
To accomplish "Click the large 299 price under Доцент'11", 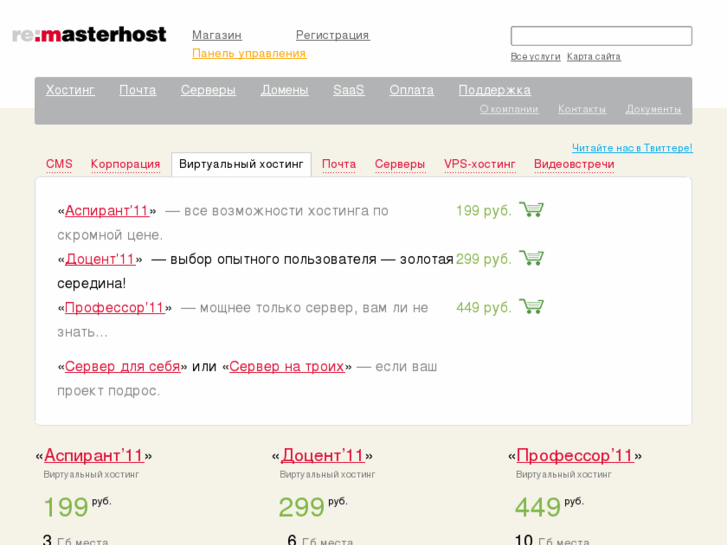I will tap(301, 507).
